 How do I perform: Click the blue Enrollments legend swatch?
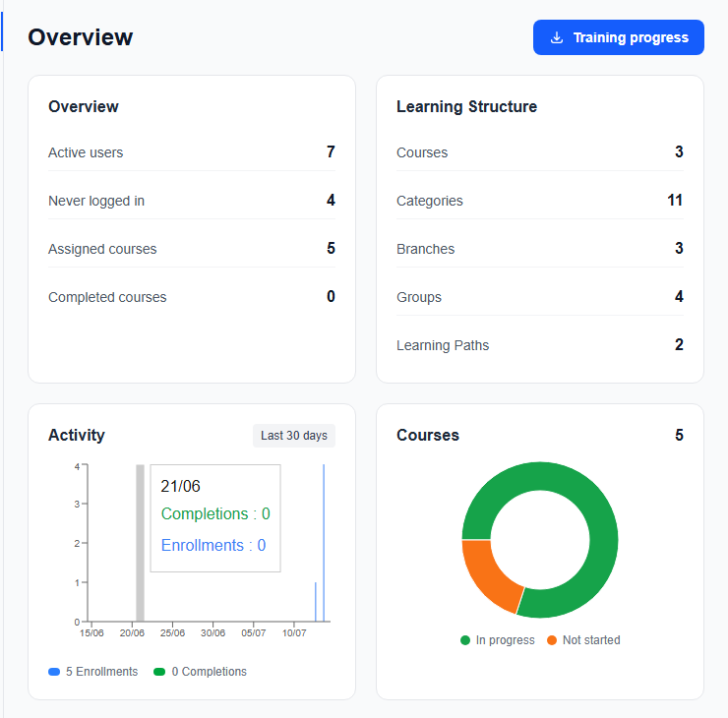point(54,672)
